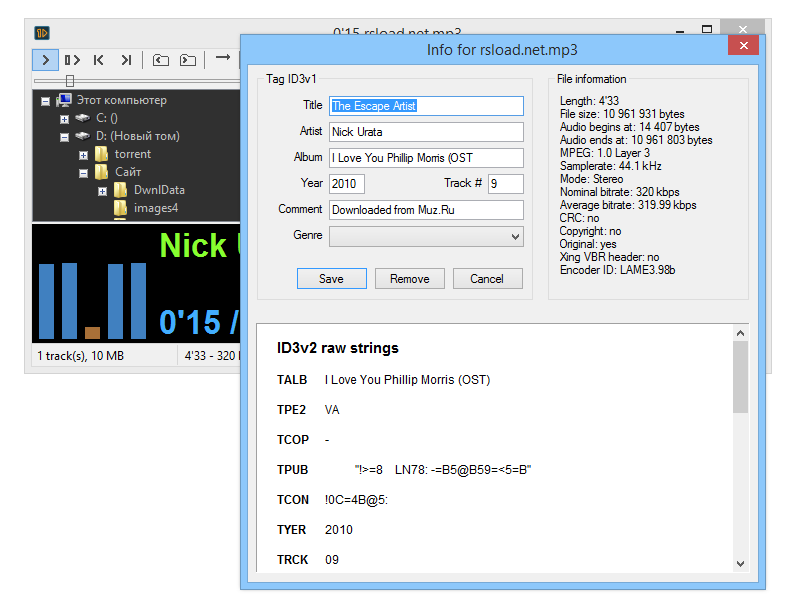Collapse the Этот компьютер tree node
The height and width of the screenshot is (601, 793).
[46, 101]
